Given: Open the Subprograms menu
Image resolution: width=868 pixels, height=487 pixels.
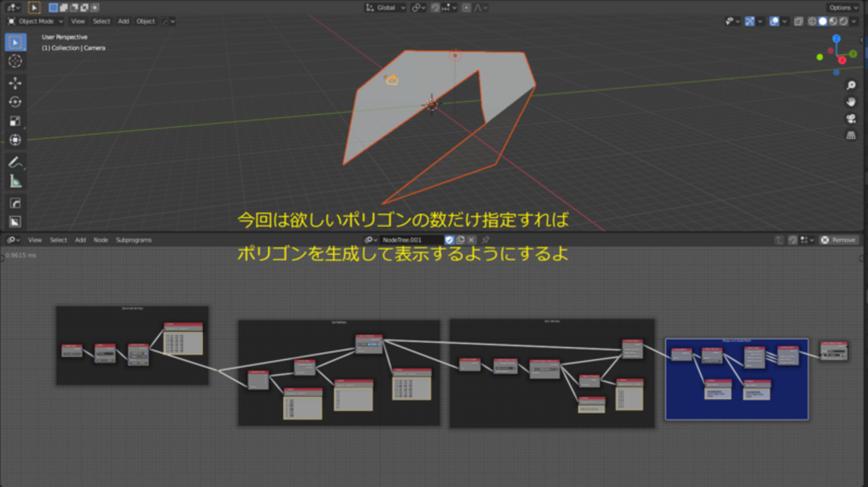Looking at the screenshot, I should click(x=134, y=240).
